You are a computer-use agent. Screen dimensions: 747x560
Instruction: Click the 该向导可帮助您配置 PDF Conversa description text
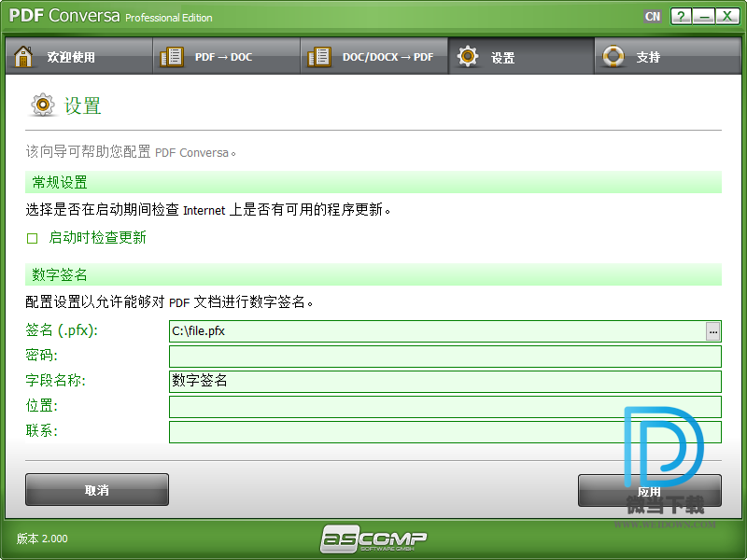pos(131,152)
